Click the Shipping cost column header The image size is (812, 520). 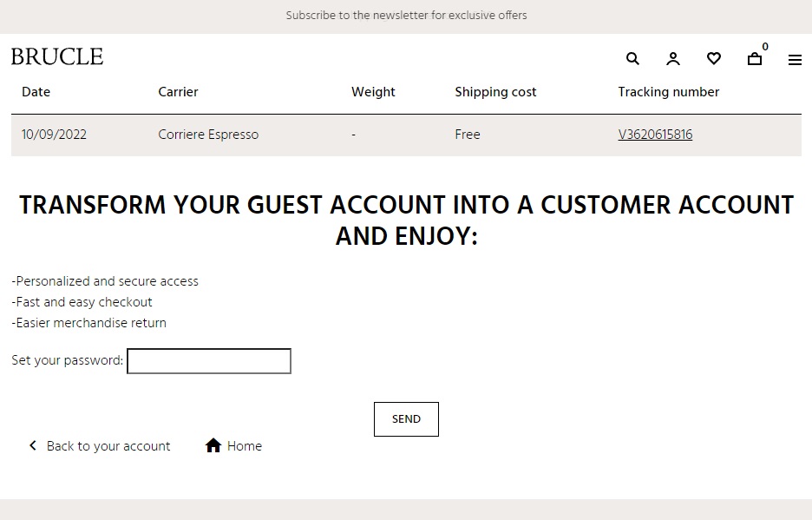[x=495, y=92]
